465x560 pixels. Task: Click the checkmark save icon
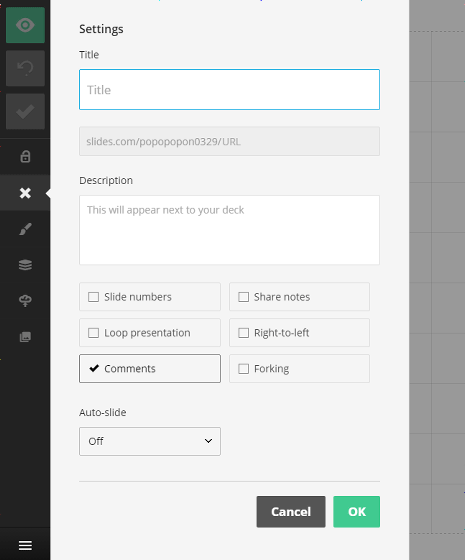[x=25, y=111]
